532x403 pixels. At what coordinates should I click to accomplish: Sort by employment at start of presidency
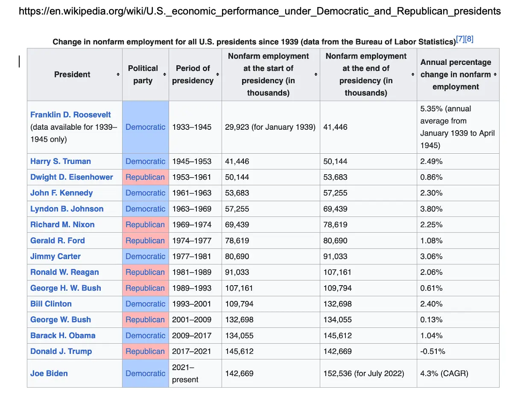click(316, 75)
